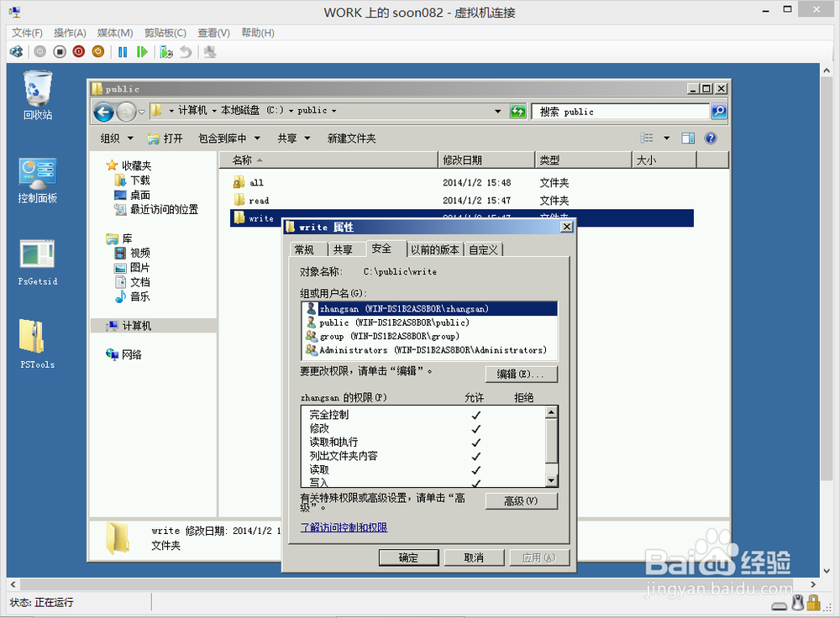Toggle the preview pane icon
This screenshot has height=618, width=840.
pyautogui.click(x=688, y=139)
